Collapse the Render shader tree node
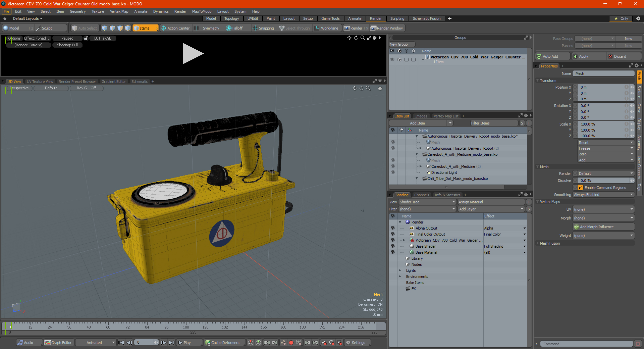The image size is (644, 349). (x=400, y=222)
